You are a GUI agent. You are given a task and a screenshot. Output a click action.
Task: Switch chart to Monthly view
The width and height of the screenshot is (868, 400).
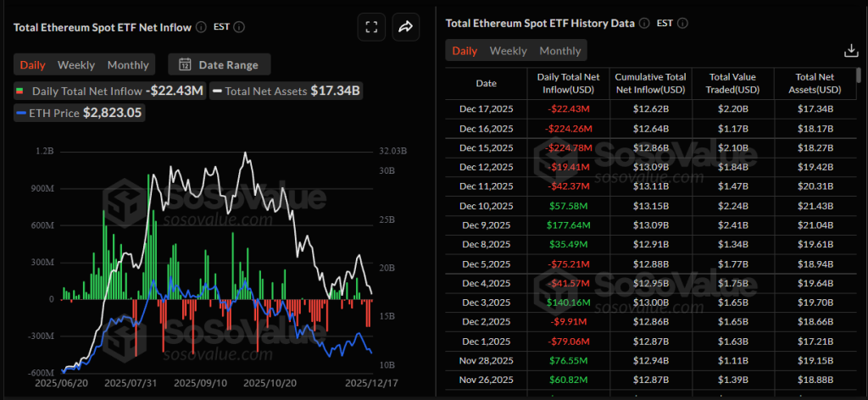[x=128, y=65]
